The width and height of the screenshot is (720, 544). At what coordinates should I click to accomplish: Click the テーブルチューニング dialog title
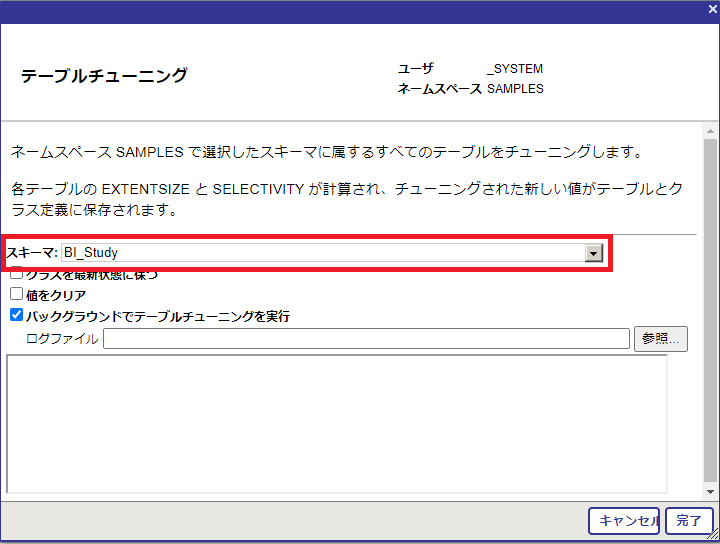coord(104,76)
